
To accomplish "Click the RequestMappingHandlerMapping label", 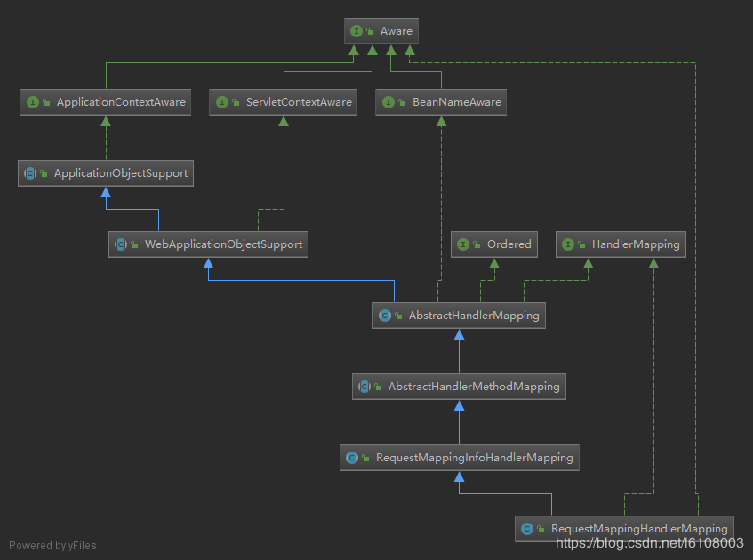I will click(639, 529).
